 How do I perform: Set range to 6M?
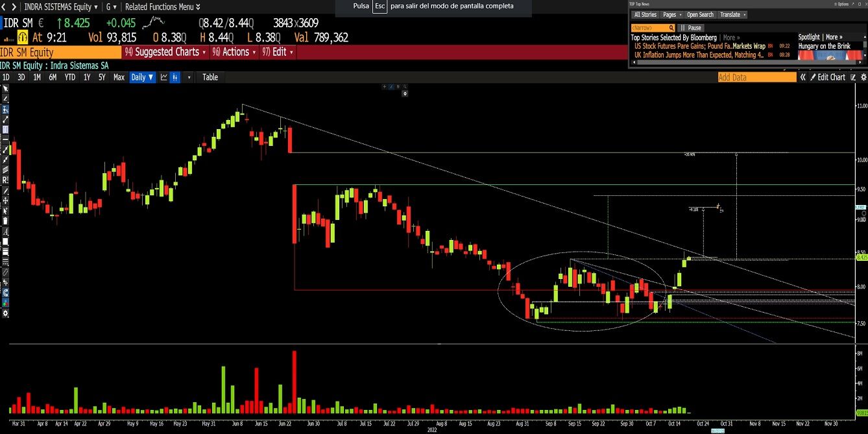click(x=53, y=77)
